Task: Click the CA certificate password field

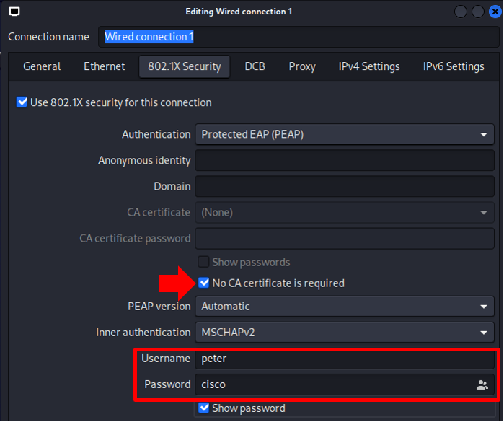Action: pos(344,238)
